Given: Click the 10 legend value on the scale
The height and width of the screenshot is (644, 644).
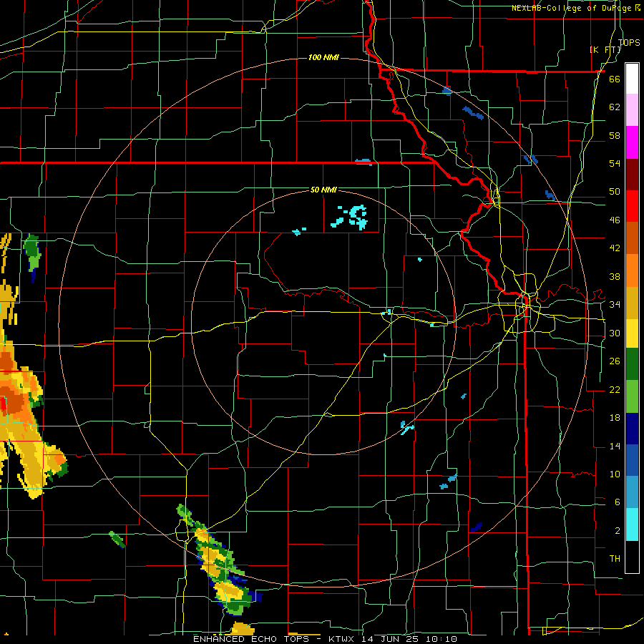Looking at the screenshot, I should click(615, 474).
